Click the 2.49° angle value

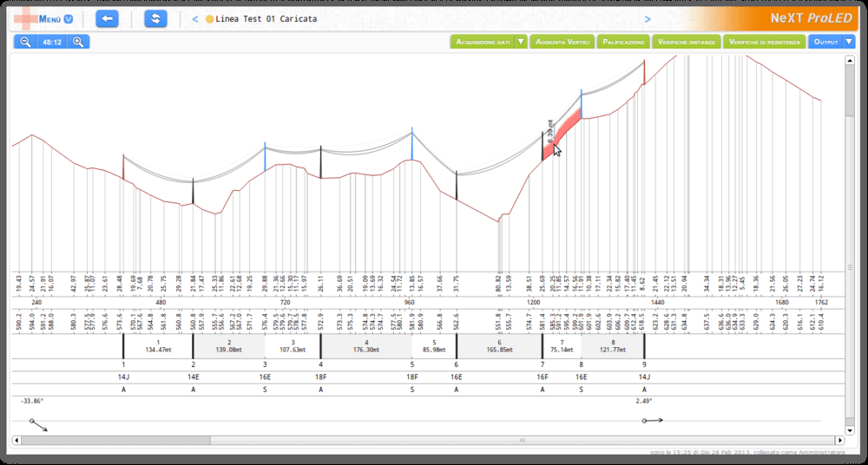pos(644,401)
